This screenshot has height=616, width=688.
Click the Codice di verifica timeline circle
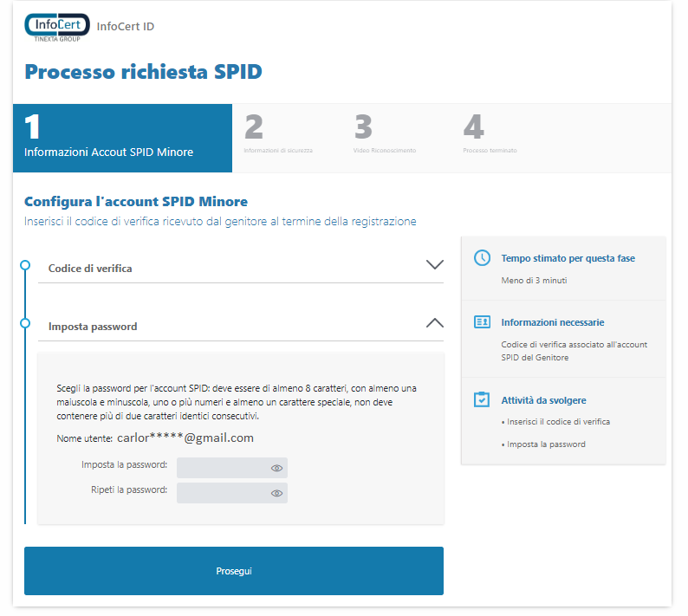[25, 265]
